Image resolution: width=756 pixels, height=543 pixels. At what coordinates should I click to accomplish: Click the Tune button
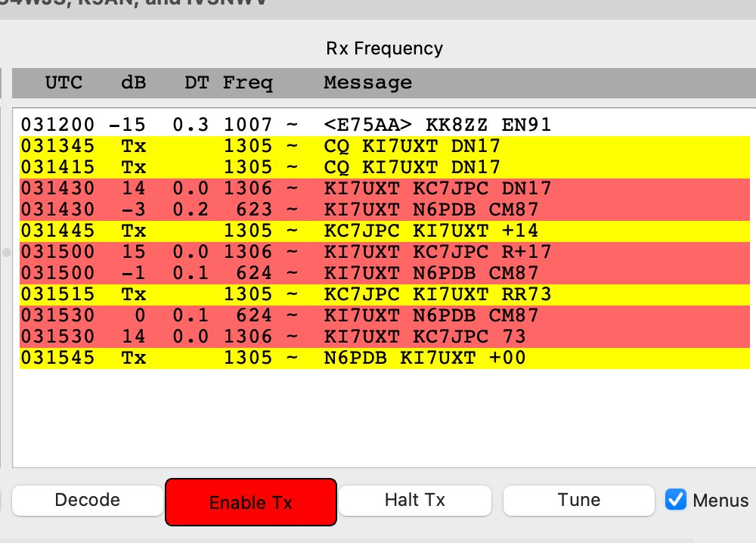point(578,500)
